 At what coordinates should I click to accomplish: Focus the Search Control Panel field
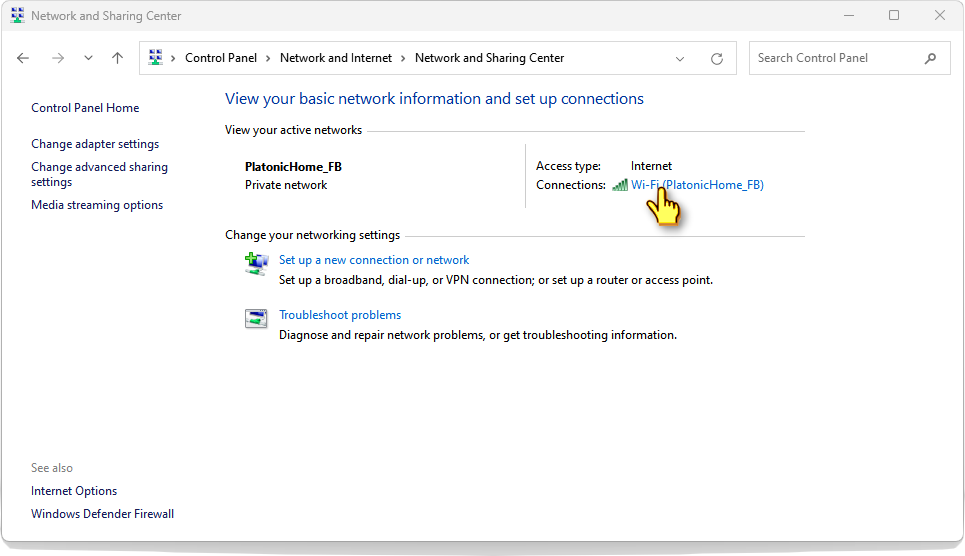pos(849,58)
